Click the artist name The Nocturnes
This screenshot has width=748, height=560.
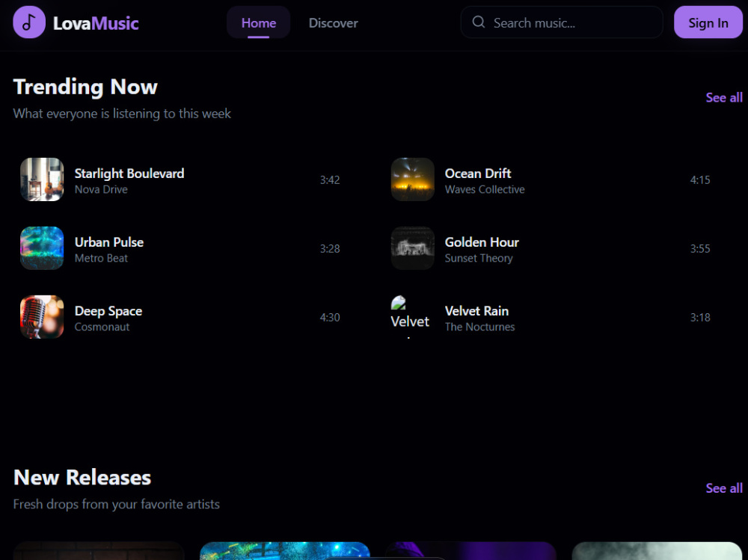point(480,327)
